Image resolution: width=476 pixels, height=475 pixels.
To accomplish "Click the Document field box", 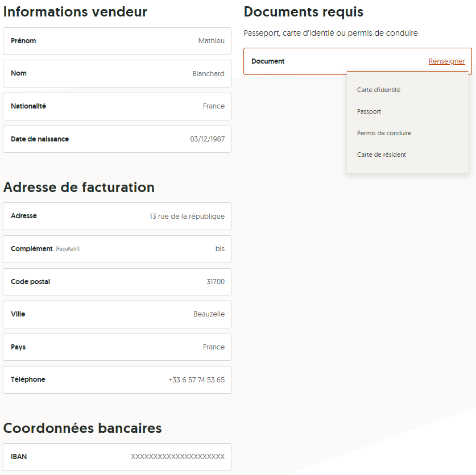I will (358, 61).
